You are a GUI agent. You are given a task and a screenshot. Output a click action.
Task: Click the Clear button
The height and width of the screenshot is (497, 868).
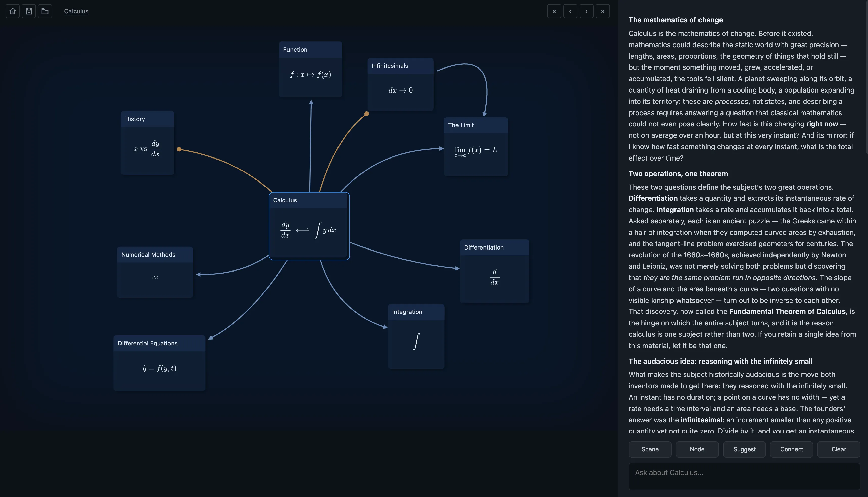pyautogui.click(x=839, y=449)
